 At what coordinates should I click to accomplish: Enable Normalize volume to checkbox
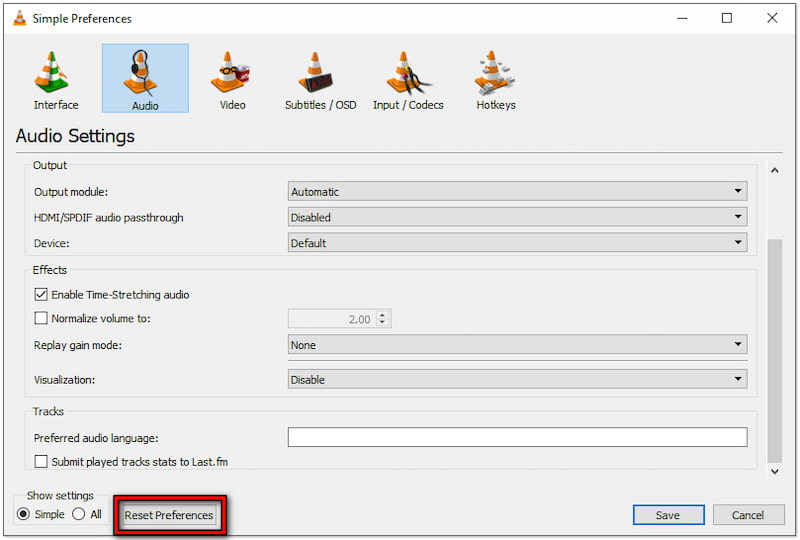pyautogui.click(x=41, y=319)
